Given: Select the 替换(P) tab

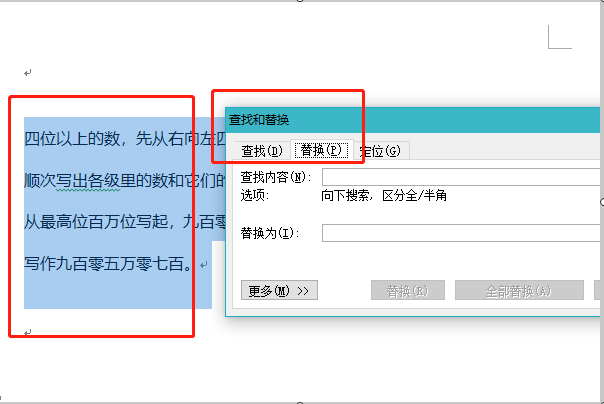Looking at the screenshot, I should tap(321, 150).
